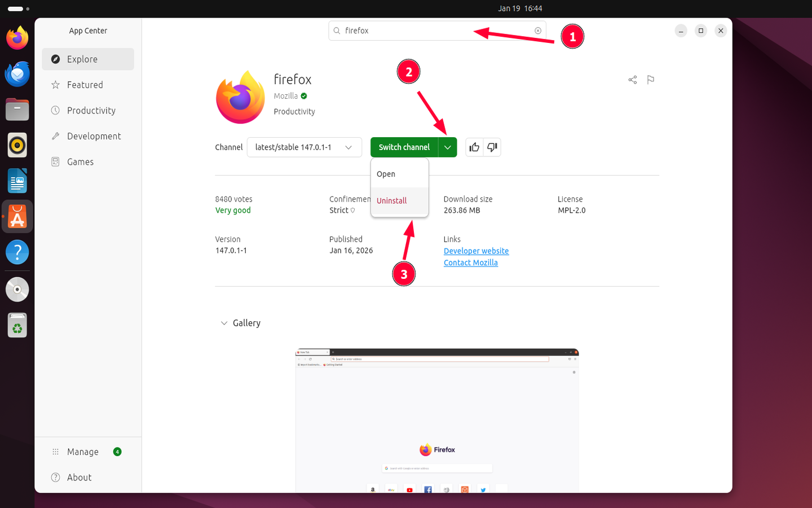Open the channel selector showing latest/stable 147.0.1-1
This screenshot has width=812, height=508.
click(x=304, y=147)
